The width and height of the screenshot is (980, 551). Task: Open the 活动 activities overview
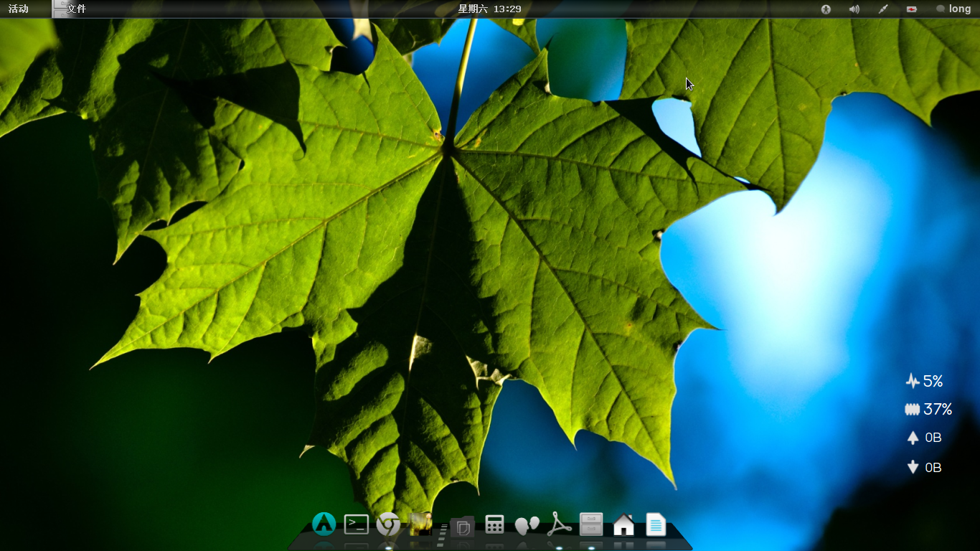pyautogui.click(x=19, y=9)
